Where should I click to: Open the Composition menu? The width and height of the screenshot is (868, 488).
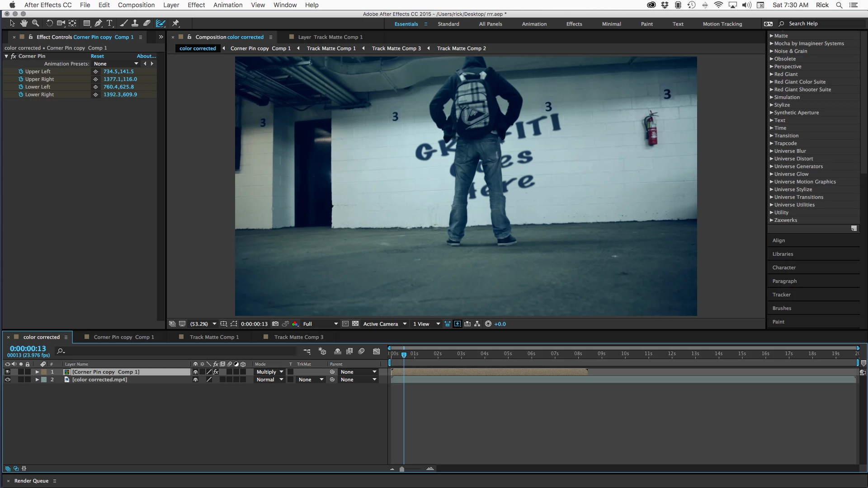136,5
